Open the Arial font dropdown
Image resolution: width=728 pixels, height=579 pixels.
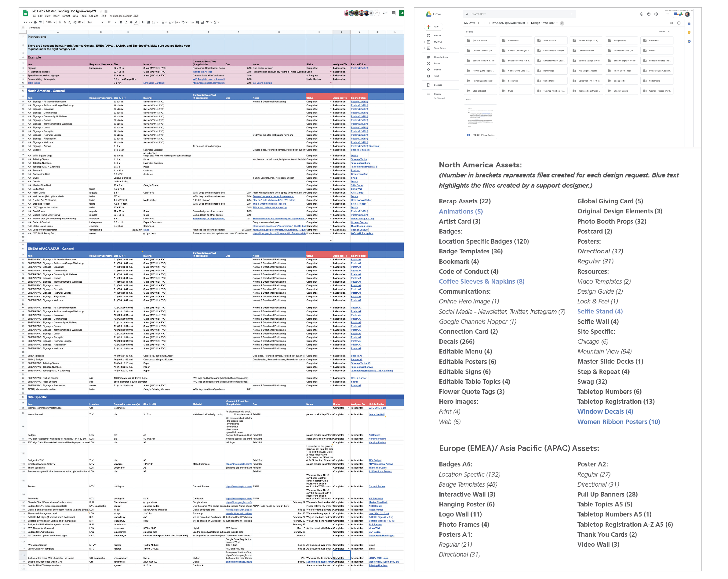pyautogui.click(x=95, y=22)
